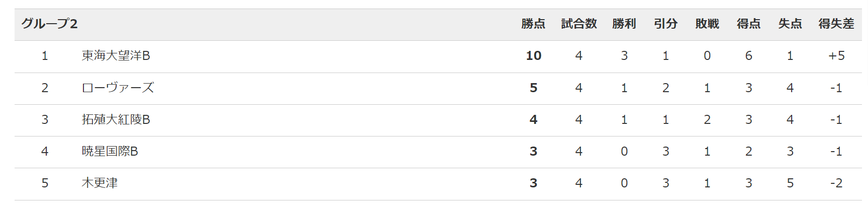This screenshot has width=868, height=204.
Task: Click the グループ2 table heading
Action: point(49,24)
